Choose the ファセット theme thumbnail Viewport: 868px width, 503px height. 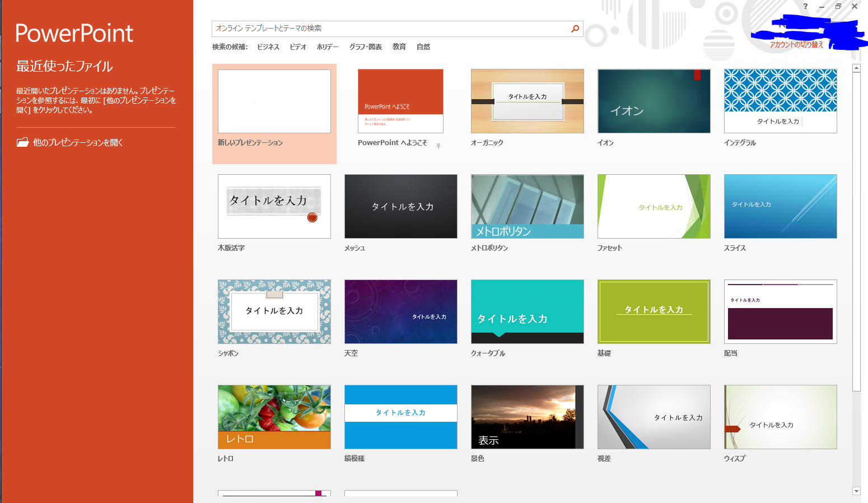654,207
